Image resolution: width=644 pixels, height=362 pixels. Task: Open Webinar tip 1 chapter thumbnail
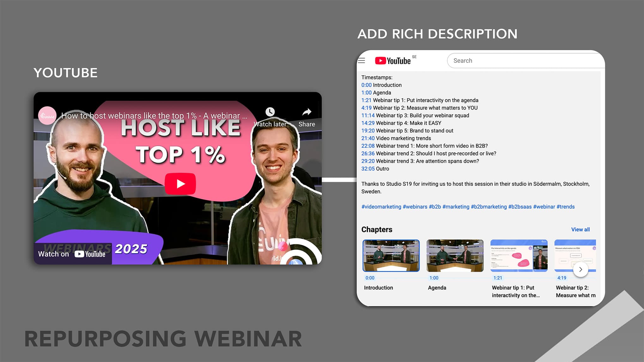pos(519,256)
